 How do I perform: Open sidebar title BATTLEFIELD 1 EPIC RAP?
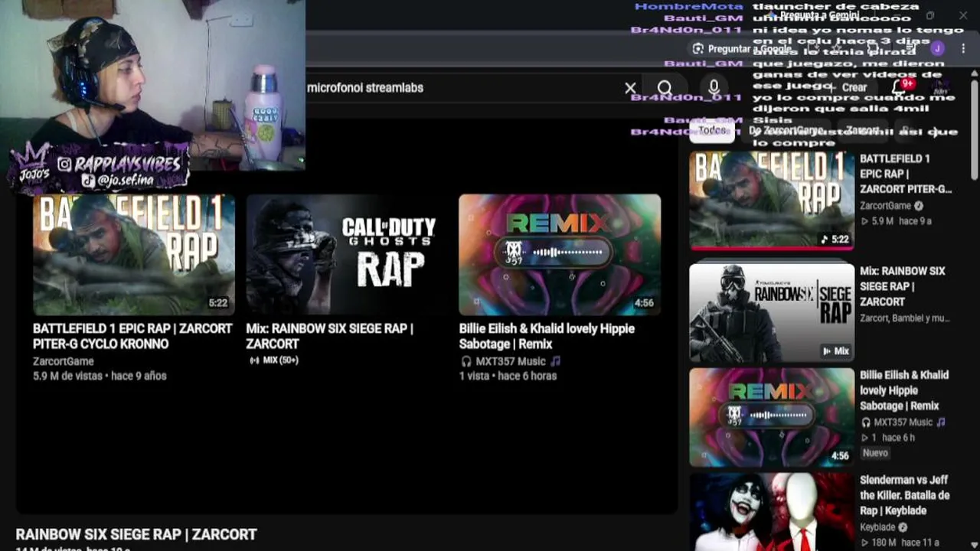905,174
